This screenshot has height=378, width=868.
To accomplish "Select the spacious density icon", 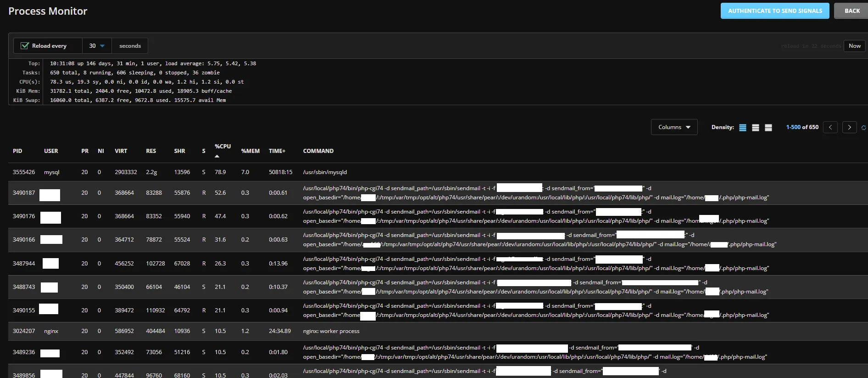I will point(768,128).
